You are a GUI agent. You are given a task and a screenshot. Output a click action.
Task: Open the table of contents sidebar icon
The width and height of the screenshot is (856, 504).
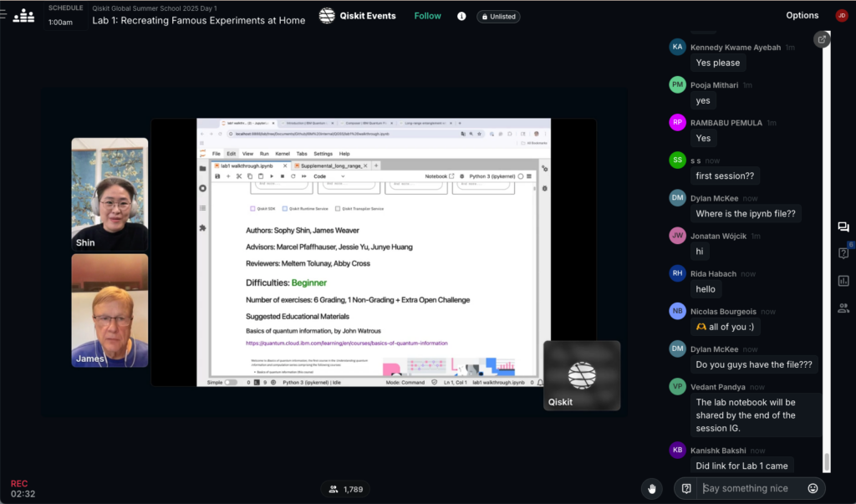(202, 208)
